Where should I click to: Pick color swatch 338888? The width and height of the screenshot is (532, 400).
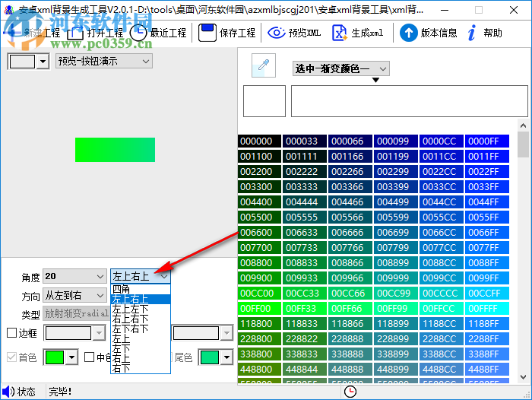[350, 354]
